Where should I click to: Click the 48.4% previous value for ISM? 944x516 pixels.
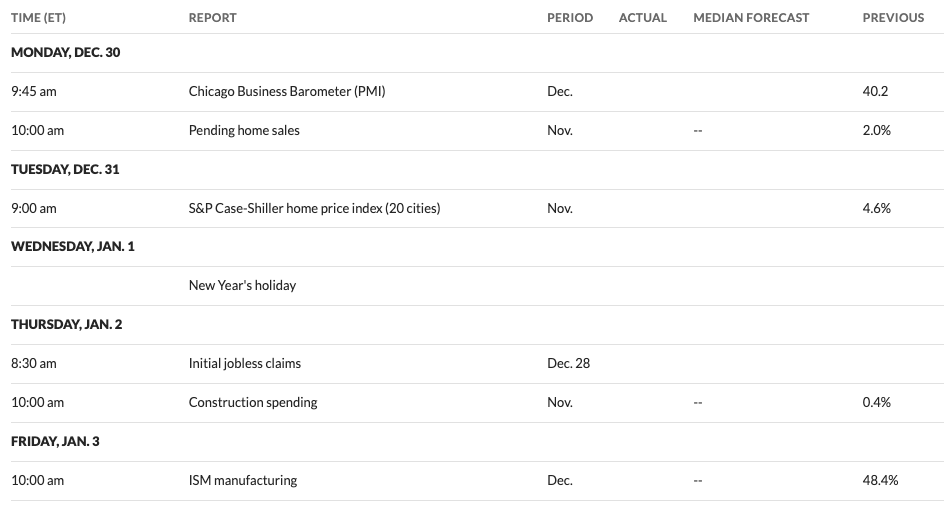tap(880, 480)
